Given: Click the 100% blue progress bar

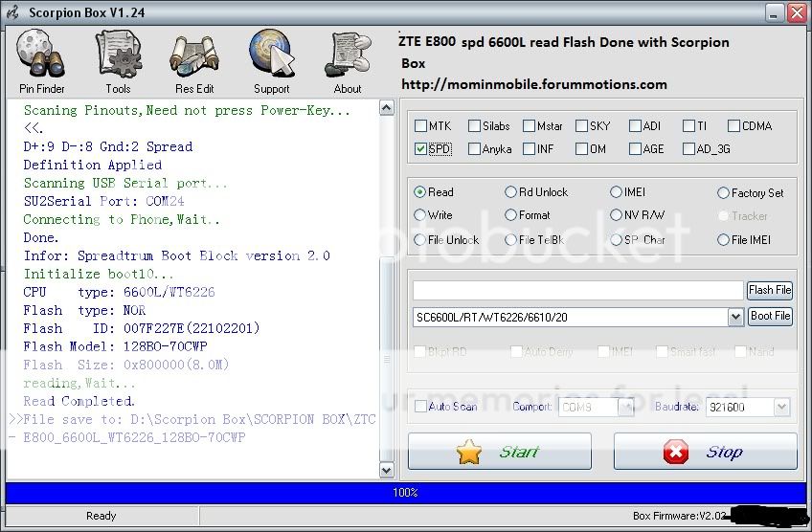Looking at the screenshot, I should pyautogui.click(x=405, y=492).
